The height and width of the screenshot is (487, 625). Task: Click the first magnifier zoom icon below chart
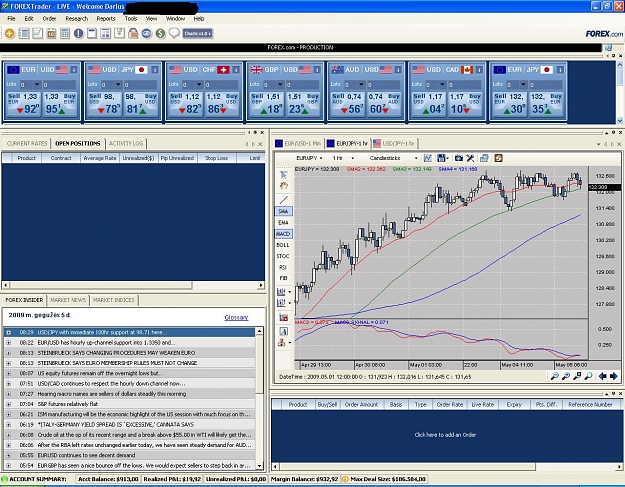(554, 376)
